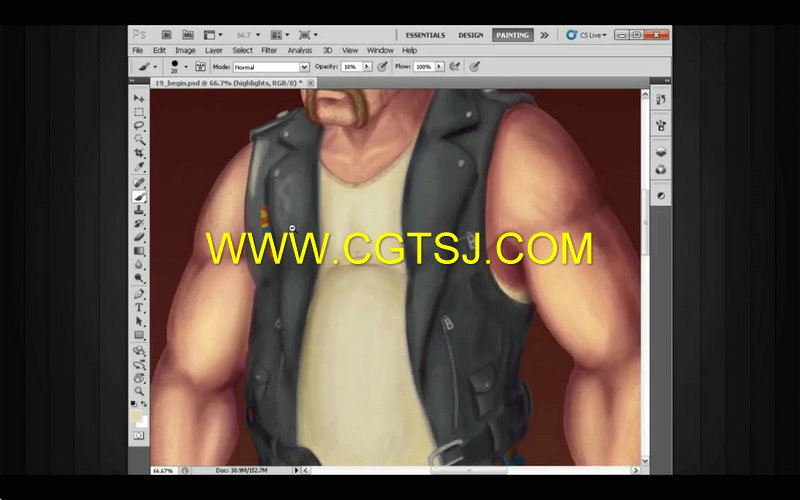Select the Clone Stamp tool
Image resolution: width=800 pixels, height=500 pixels.
click(x=139, y=210)
